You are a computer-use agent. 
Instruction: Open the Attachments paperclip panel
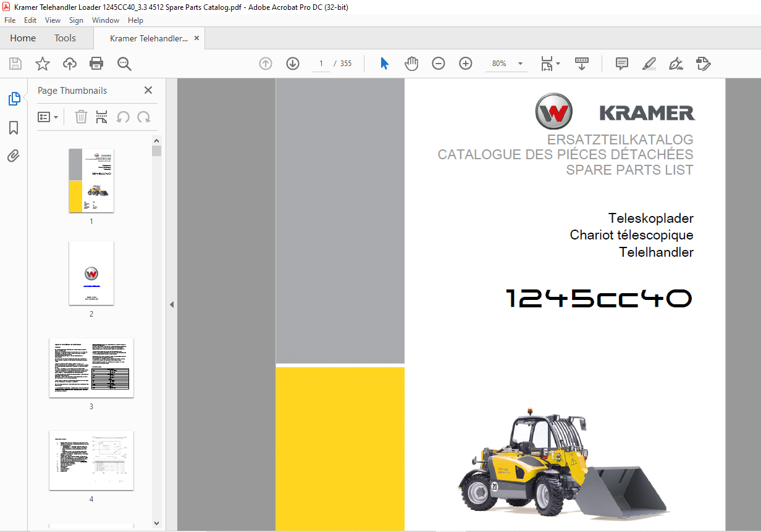(x=14, y=156)
